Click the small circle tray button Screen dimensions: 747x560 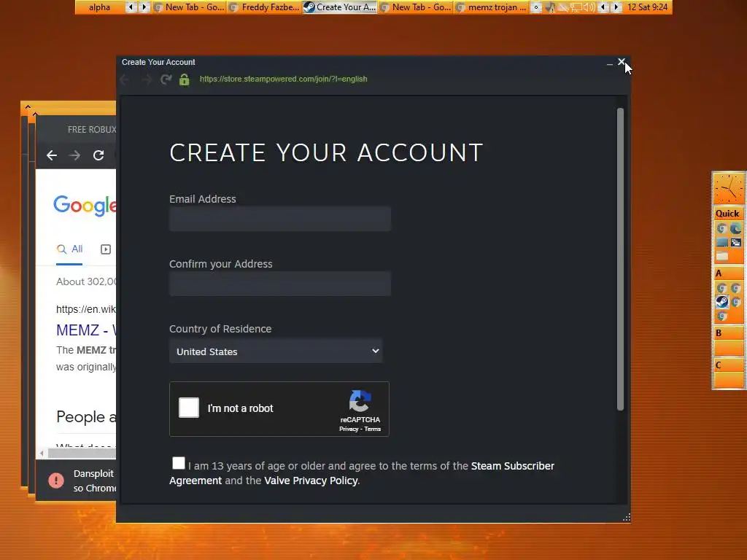[536, 7]
